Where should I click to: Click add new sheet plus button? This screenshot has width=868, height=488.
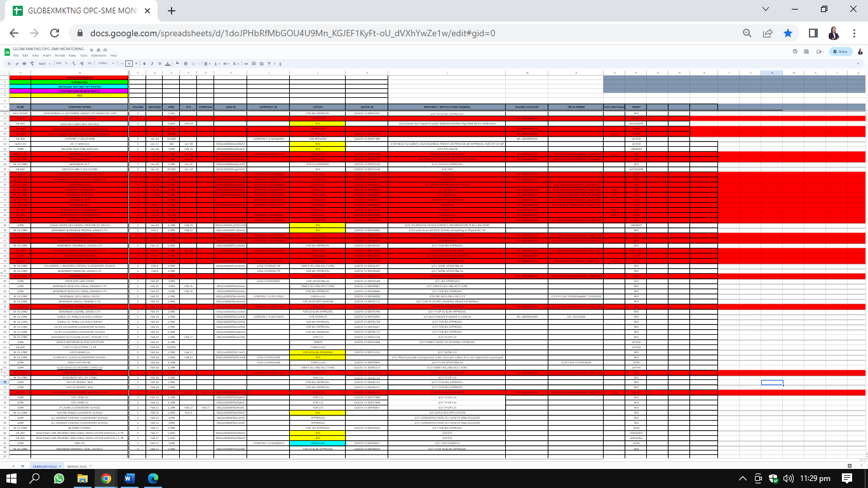[x=13, y=466]
